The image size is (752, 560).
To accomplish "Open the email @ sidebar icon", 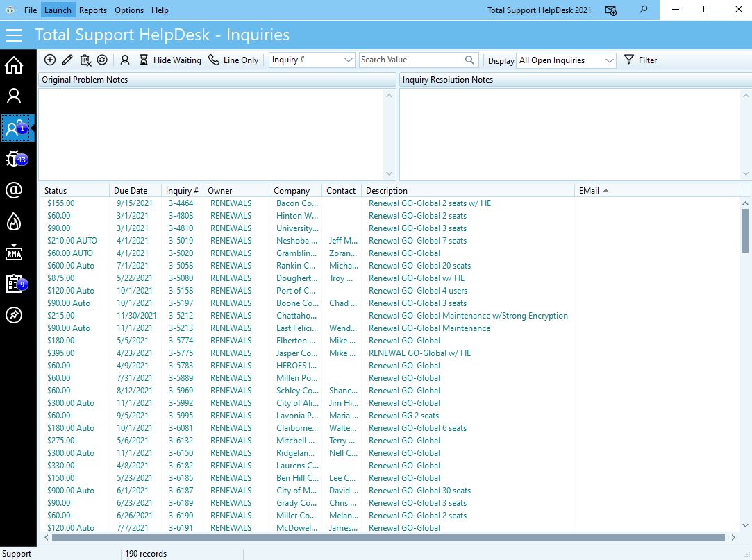I will pos(14,190).
